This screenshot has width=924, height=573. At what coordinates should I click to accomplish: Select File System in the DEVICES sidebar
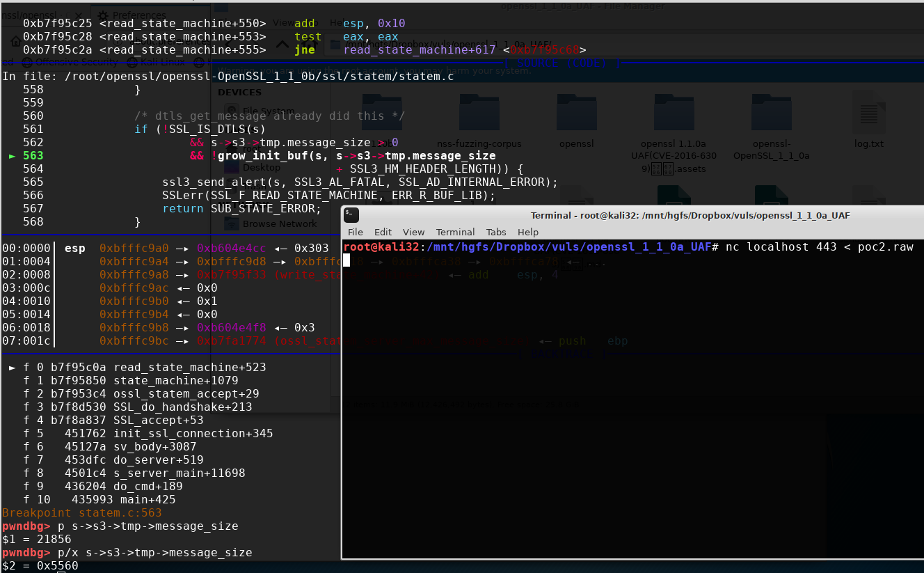[x=268, y=111]
